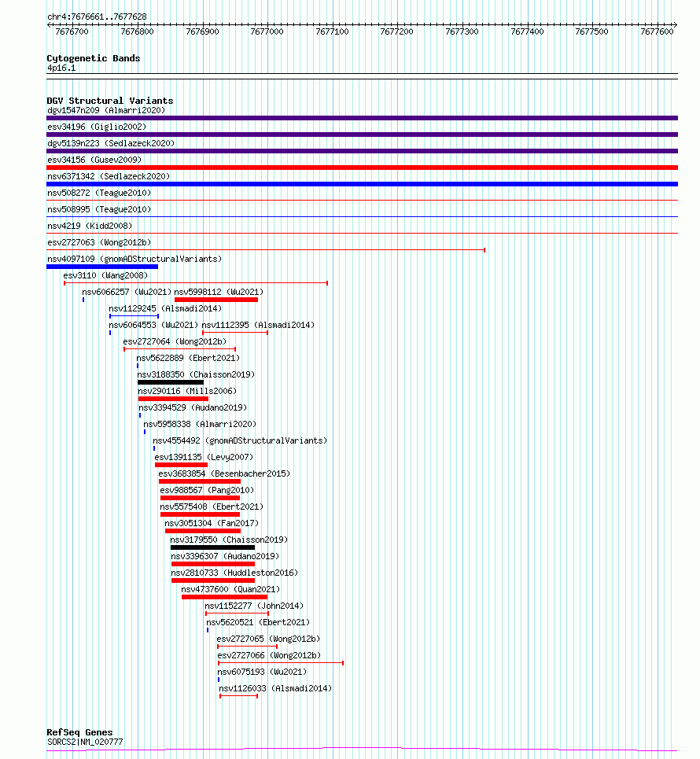
Task: Open the esv34196 (Giglio2002) variant
Action: 96,127
